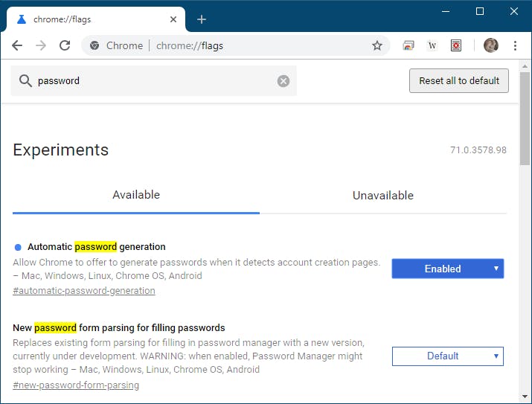Open the #automatic-password-generation anchor link
The width and height of the screenshot is (532, 404).
pos(84,291)
